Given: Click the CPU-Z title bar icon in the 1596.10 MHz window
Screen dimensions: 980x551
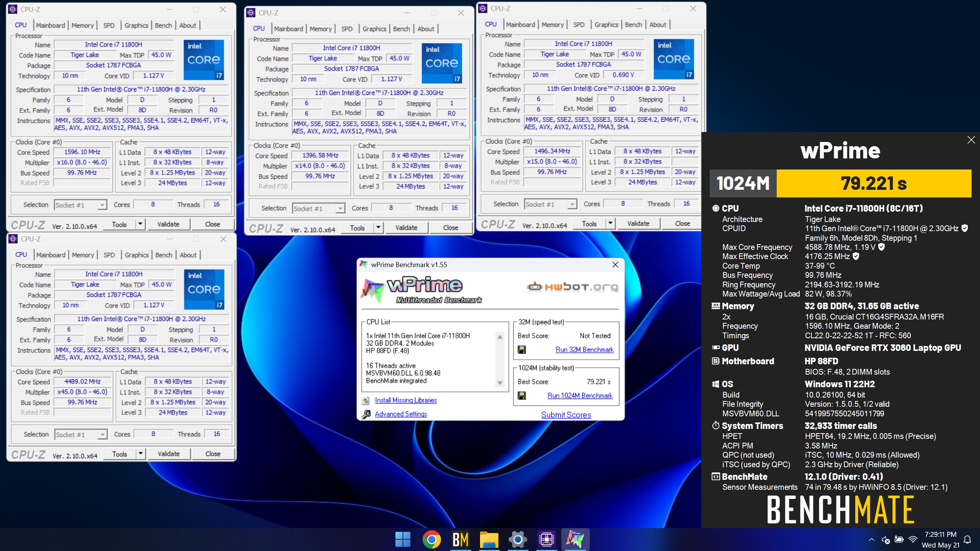Looking at the screenshot, I should coord(13,9).
